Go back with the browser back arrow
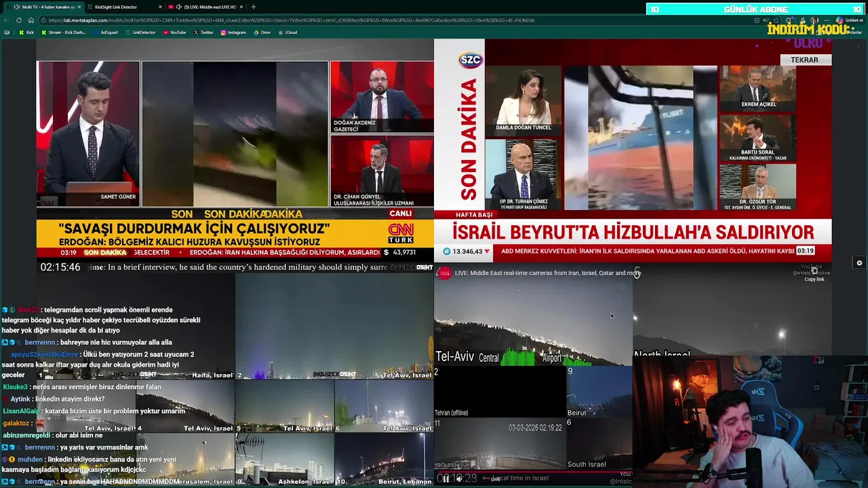 7,20
